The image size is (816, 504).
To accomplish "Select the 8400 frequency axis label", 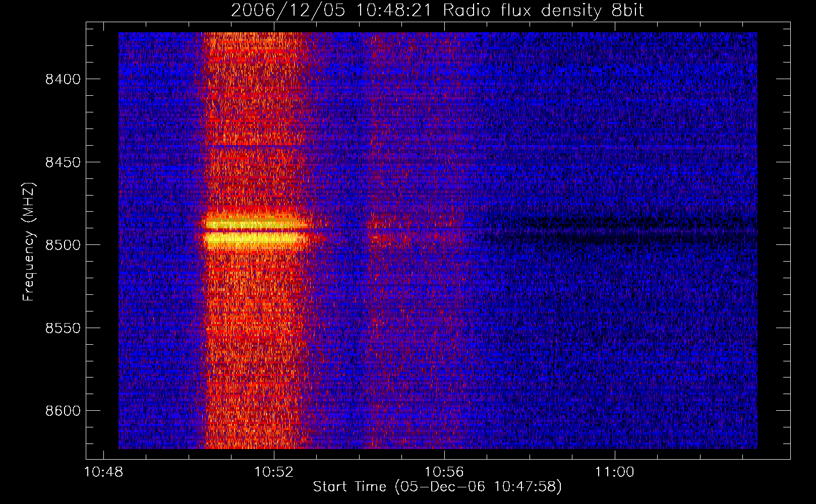I will tap(63, 80).
